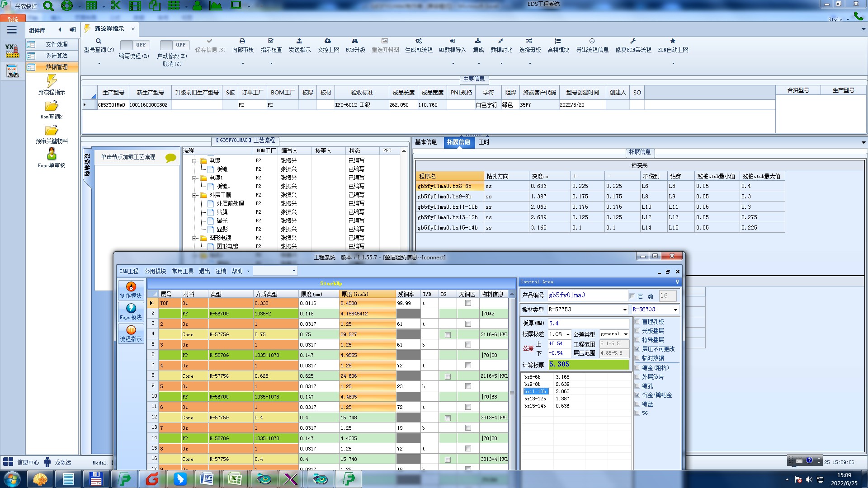Click the 注销 button in dialog menu
Image resolution: width=868 pixels, height=488 pixels.
pos(221,271)
